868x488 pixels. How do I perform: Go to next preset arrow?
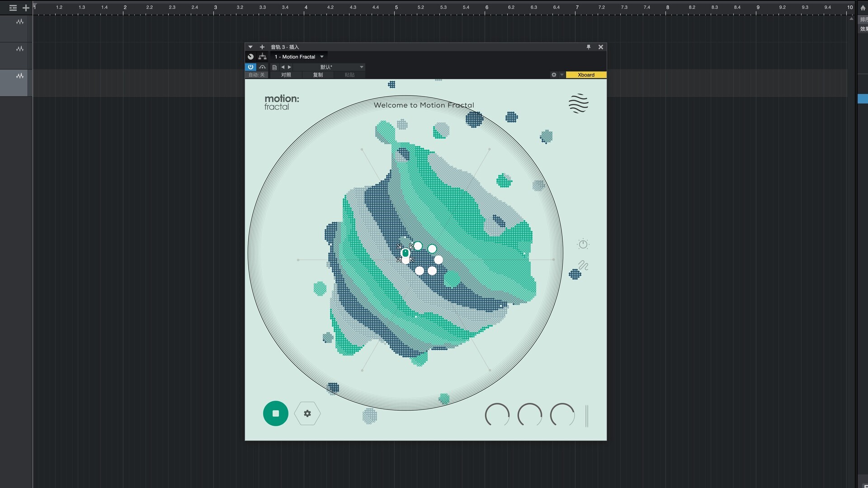[290, 67]
